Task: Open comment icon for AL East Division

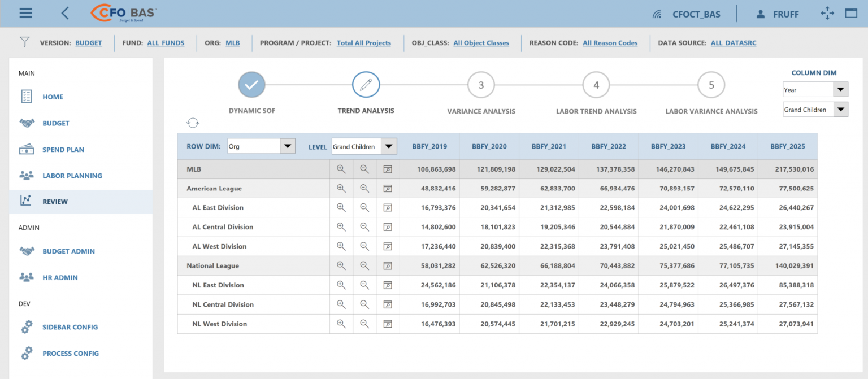Action: click(388, 208)
